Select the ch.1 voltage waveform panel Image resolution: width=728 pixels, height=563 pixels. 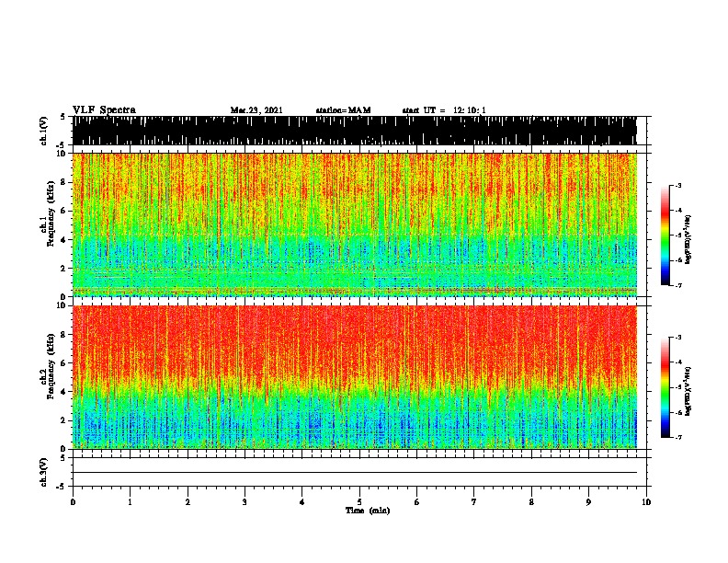point(358,131)
